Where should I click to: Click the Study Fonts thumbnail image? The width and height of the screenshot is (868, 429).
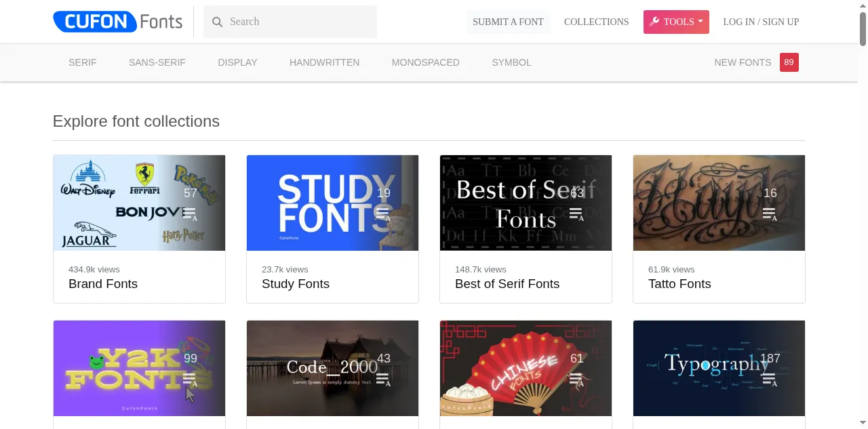coord(332,203)
